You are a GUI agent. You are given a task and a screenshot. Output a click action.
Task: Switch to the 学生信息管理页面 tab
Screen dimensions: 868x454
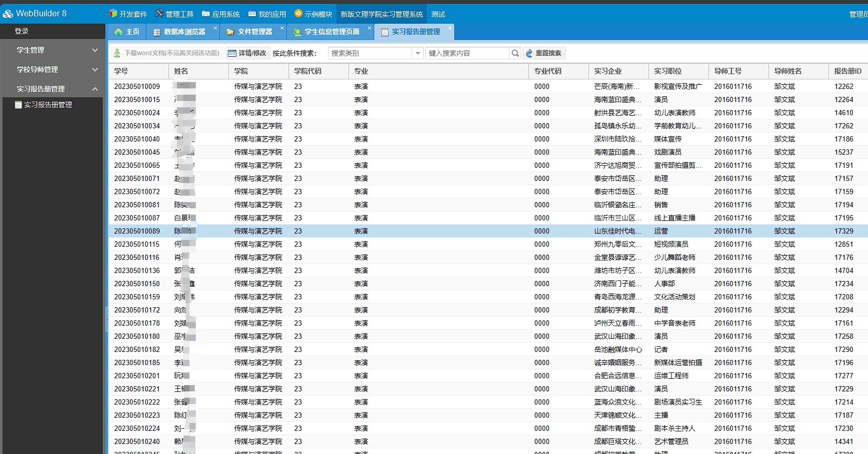pyautogui.click(x=331, y=32)
